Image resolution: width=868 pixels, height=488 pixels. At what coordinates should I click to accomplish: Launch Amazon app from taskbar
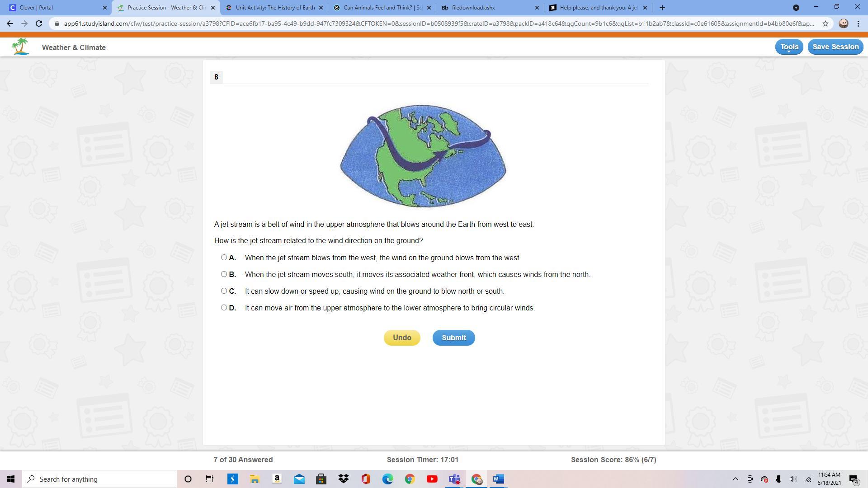click(x=277, y=479)
